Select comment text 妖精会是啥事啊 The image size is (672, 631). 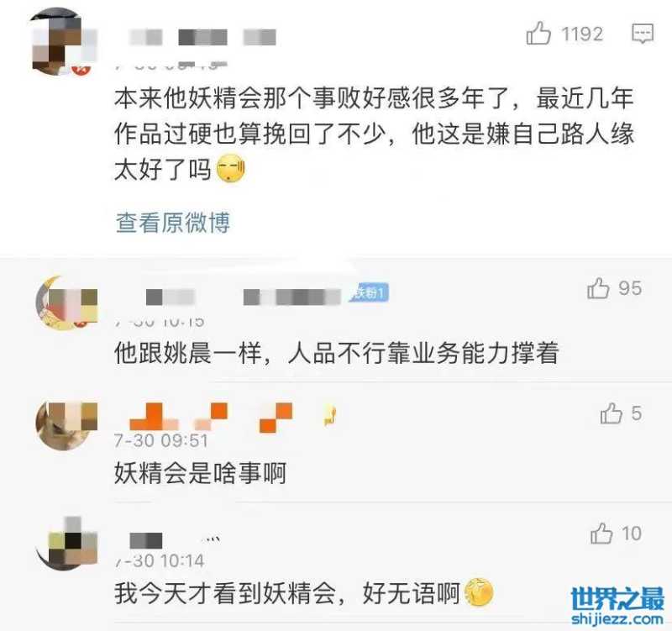200,473
